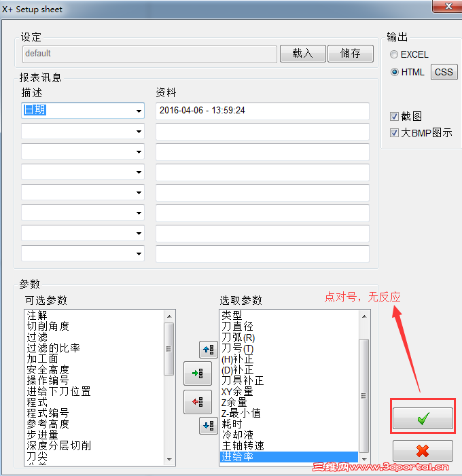The width and height of the screenshot is (462, 476).
Task: Open the sixth description dropdown
Action: [x=139, y=213]
